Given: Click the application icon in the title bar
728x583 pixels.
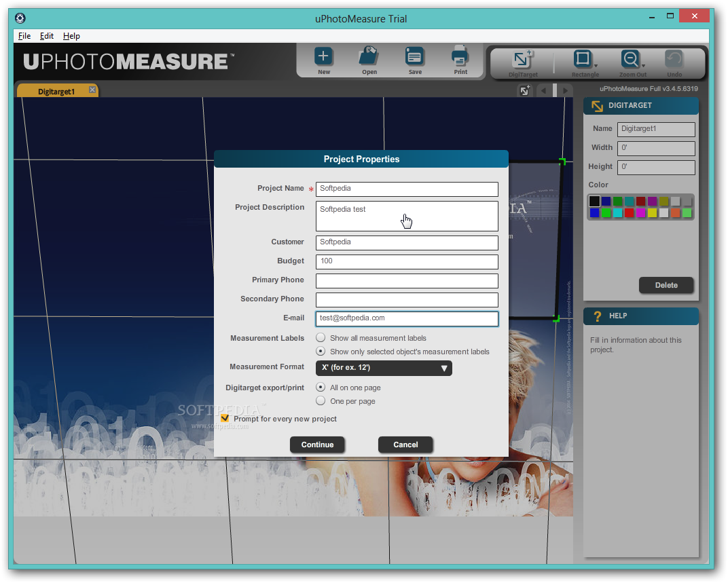Looking at the screenshot, I should (20, 18).
